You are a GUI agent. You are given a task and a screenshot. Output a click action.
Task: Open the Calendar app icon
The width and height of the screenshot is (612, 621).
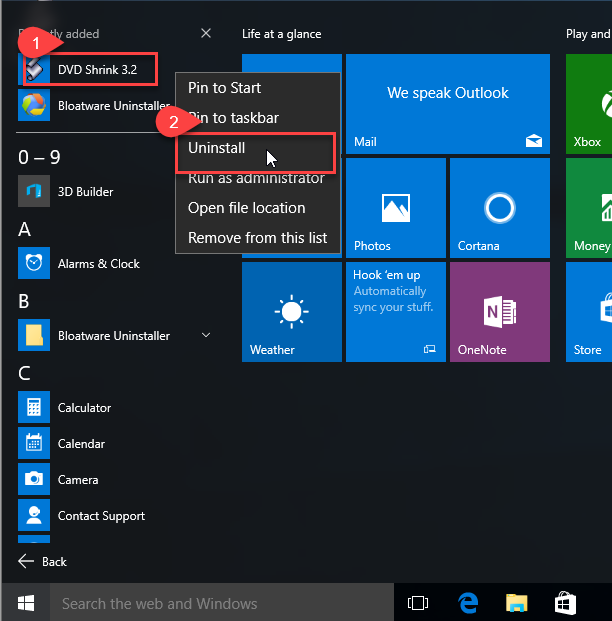click(34, 443)
